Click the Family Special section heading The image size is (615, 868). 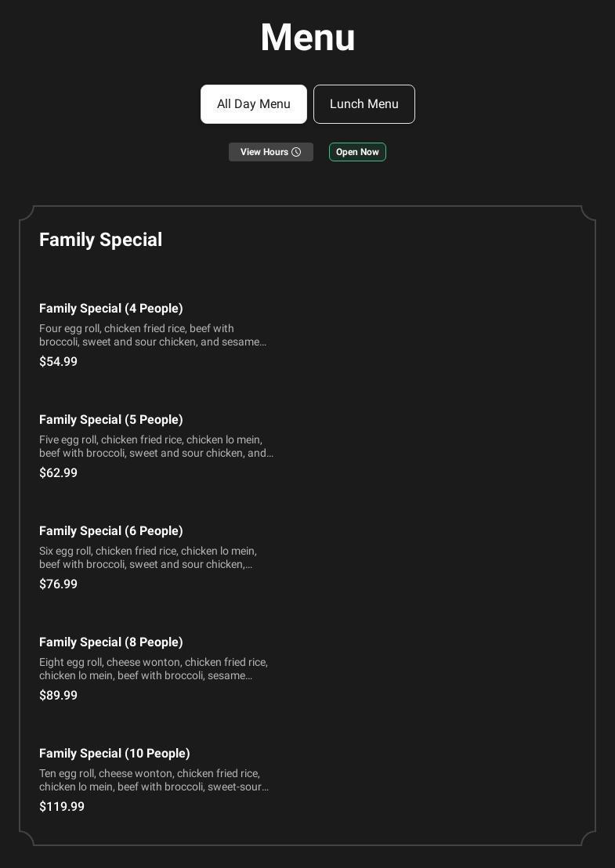tap(101, 240)
